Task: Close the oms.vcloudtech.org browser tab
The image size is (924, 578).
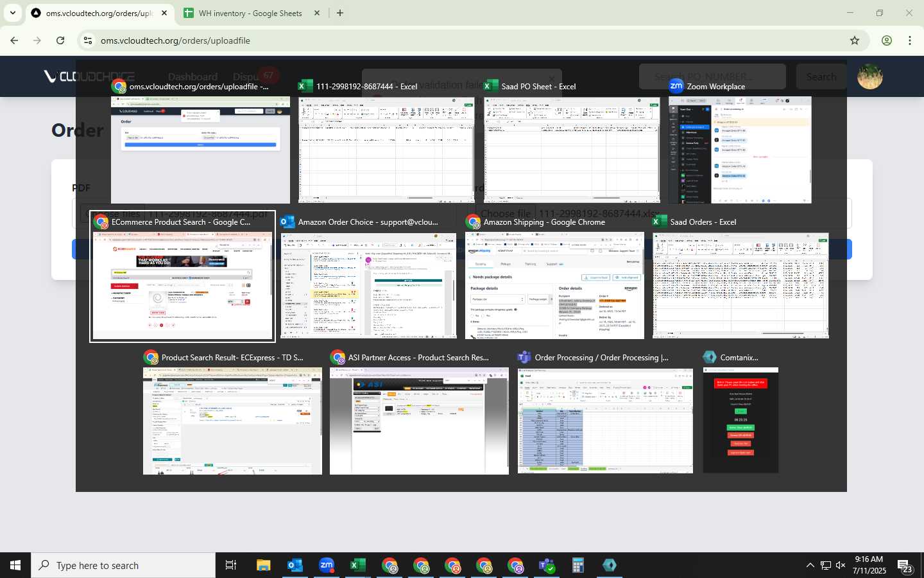Action: (x=164, y=13)
